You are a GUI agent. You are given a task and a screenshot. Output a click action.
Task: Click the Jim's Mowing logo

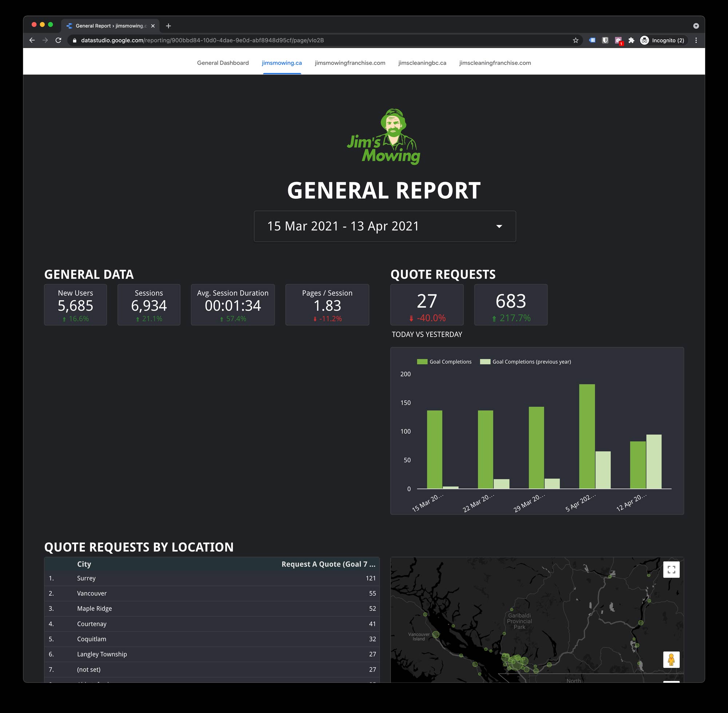tap(383, 137)
